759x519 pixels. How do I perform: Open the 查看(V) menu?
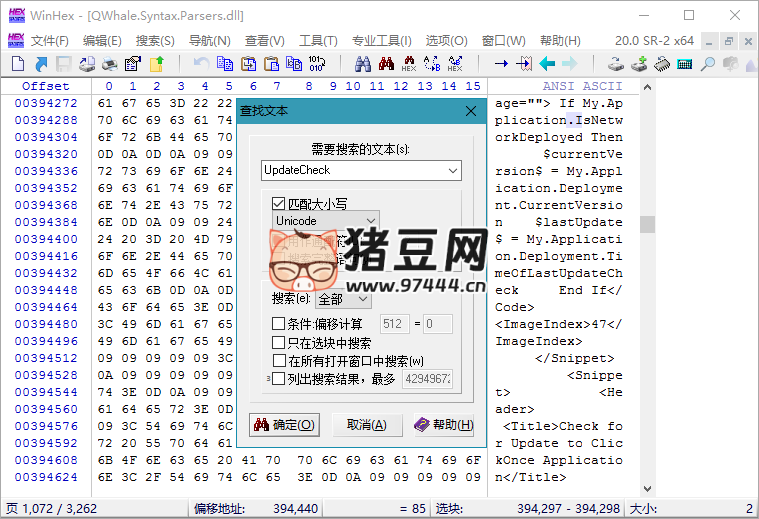(x=264, y=41)
